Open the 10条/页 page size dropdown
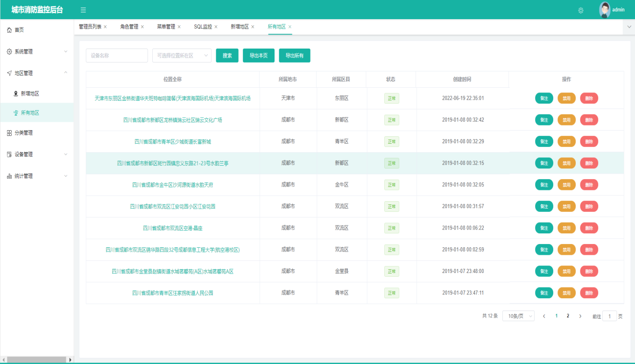Screen dimensions: 635x364 518,316
